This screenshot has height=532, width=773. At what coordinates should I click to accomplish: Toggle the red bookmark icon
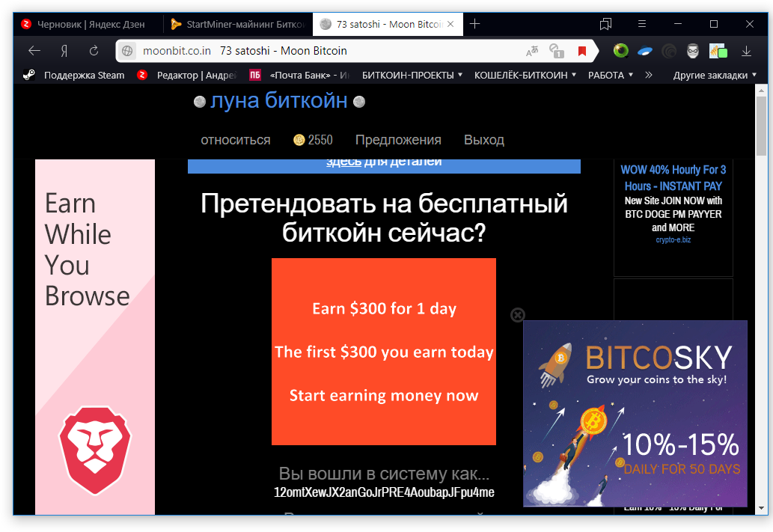[x=582, y=51]
